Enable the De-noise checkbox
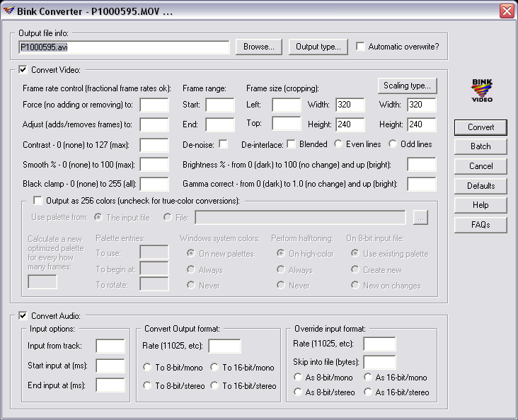 coord(224,144)
